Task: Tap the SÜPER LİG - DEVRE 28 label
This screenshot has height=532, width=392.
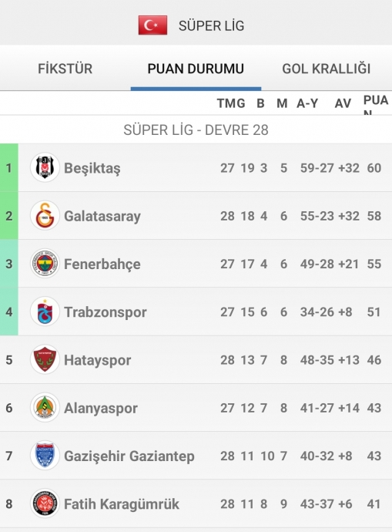Action: [x=196, y=130]
